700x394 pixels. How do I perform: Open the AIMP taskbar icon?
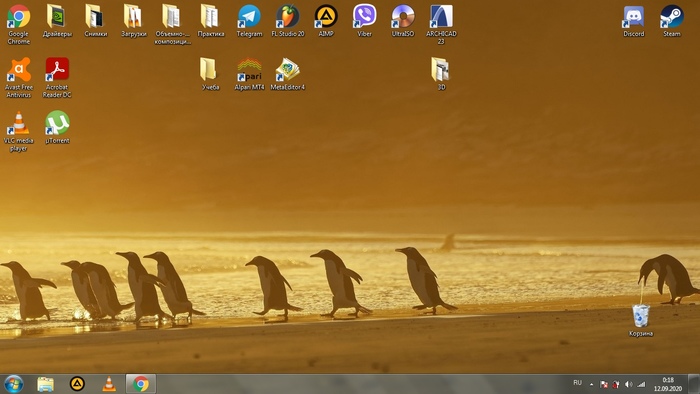point(77,384)
